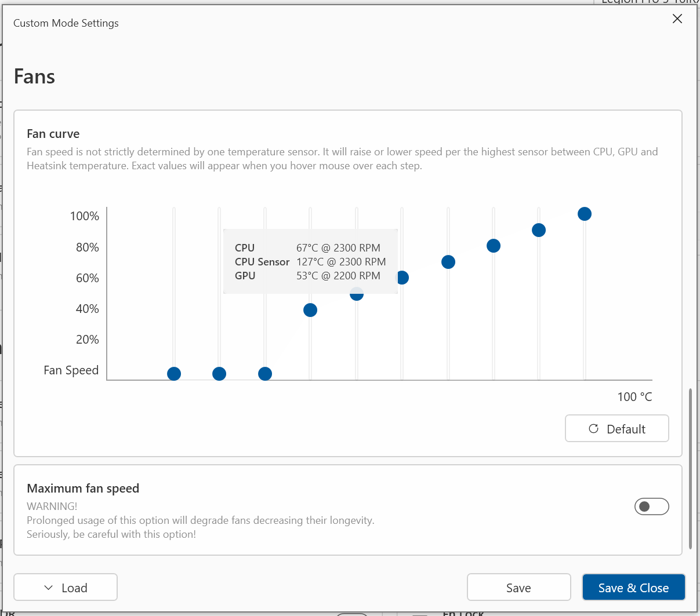The height and width of the screenshot is (616, 700).
Task: Click the reset arrow icon on Default
Action: pyautogui.click(x=593, y=429)
